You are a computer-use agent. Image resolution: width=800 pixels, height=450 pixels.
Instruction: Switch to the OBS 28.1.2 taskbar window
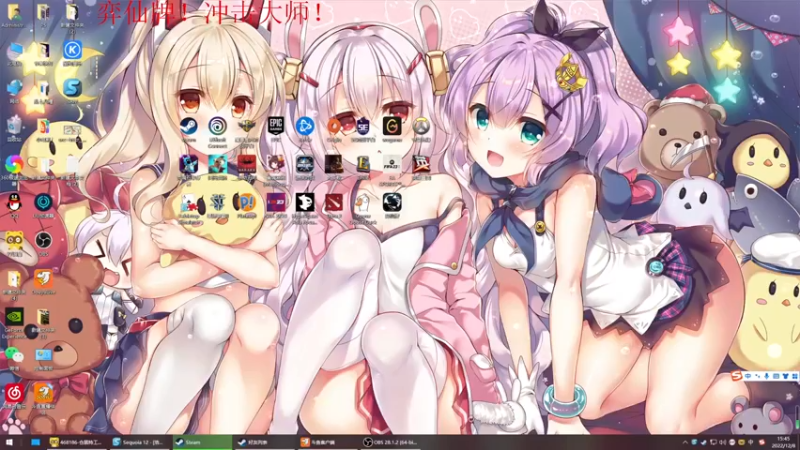[x=391, y=442]
